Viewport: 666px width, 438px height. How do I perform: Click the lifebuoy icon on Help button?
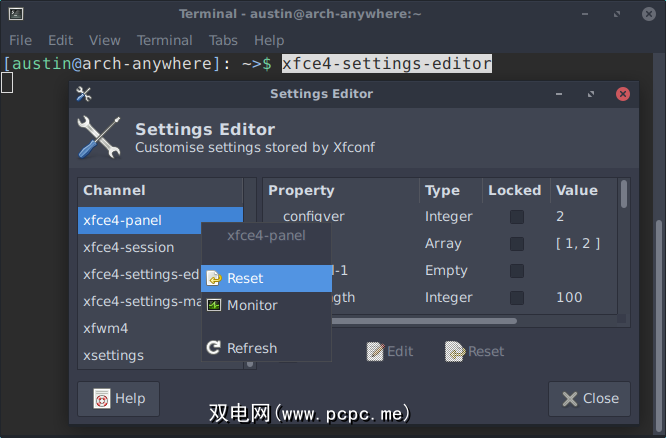click(x=101, y=399)
